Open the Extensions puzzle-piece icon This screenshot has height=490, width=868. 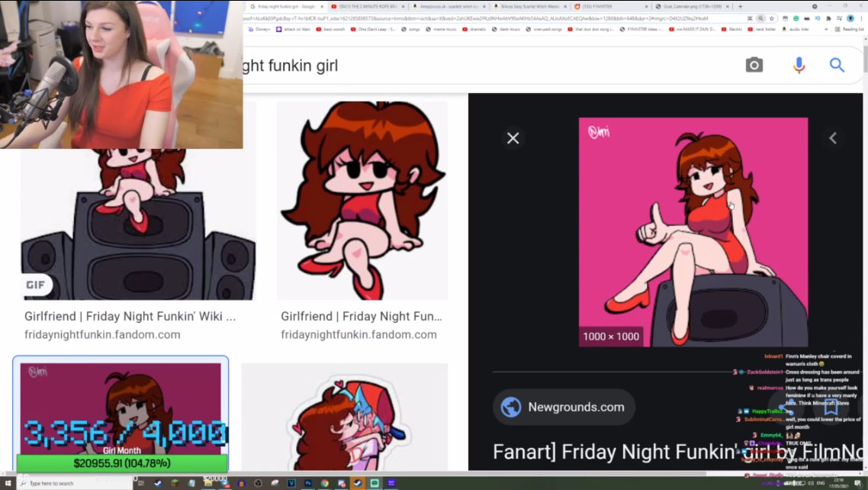coord(828,18)
